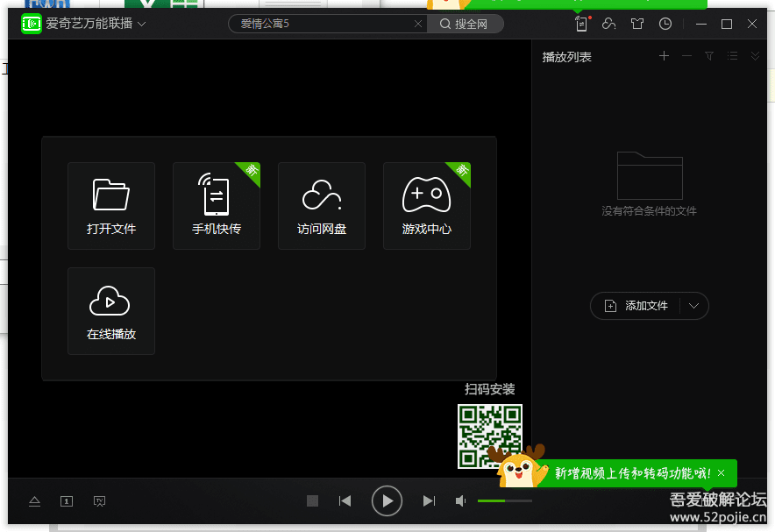This screenshot has width=775, height=532.
Task: Click the eject/open file icon
Action: point(34,501)
